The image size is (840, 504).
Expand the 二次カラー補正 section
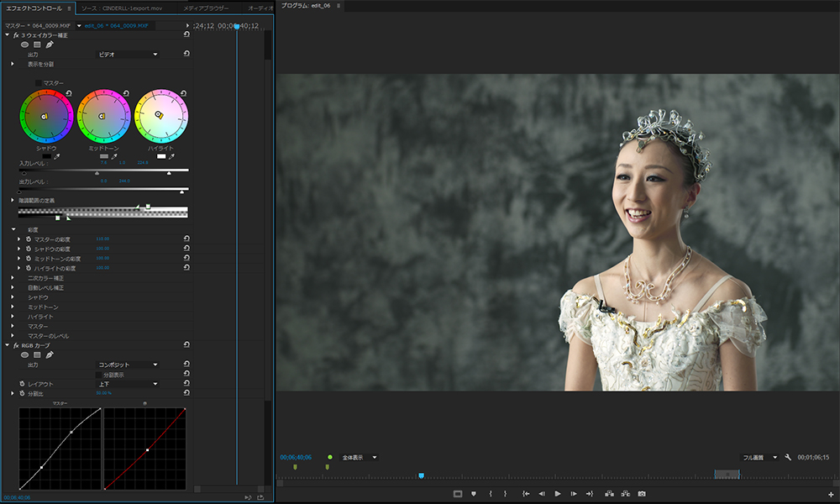point(13,278)
